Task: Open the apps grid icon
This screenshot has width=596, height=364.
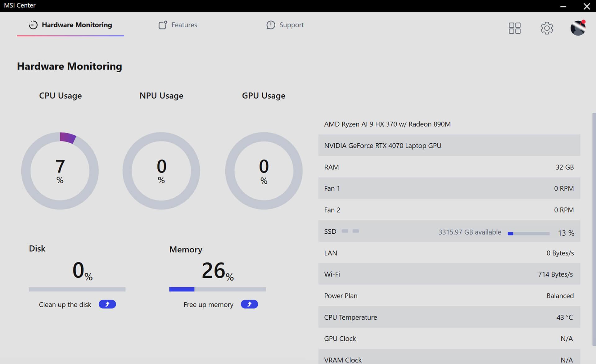Action: 514,28
